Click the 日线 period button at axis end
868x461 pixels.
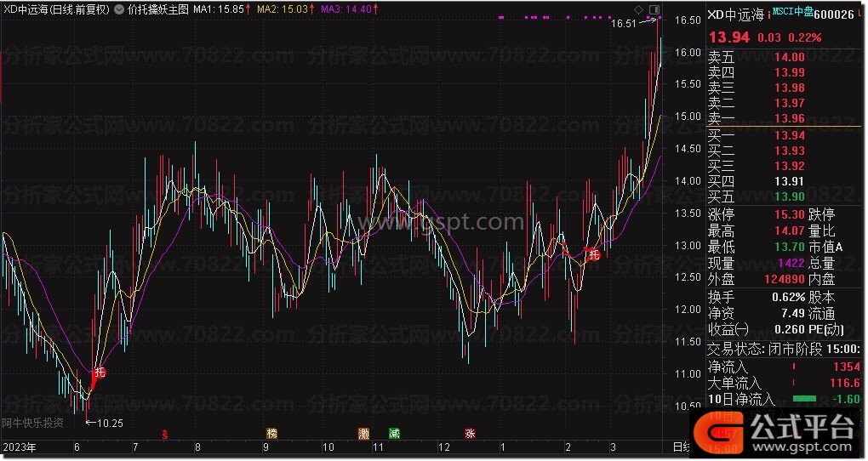[681, 447]
